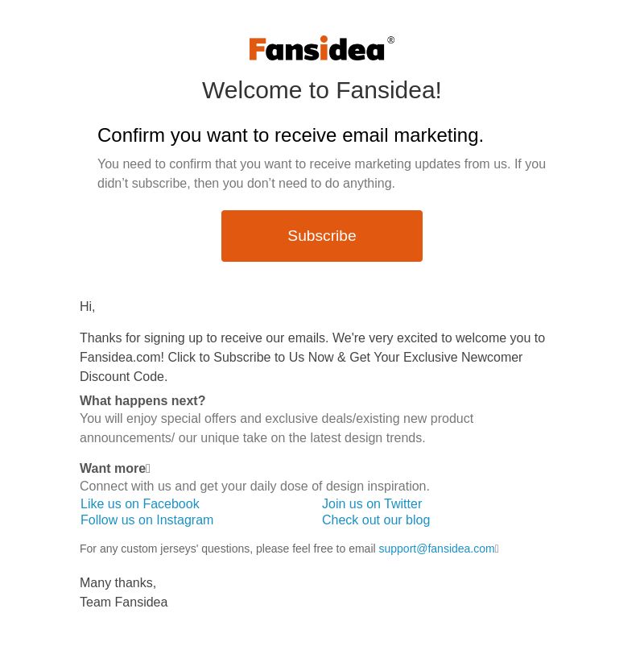Click the Team Fansidea signature text

123,602
